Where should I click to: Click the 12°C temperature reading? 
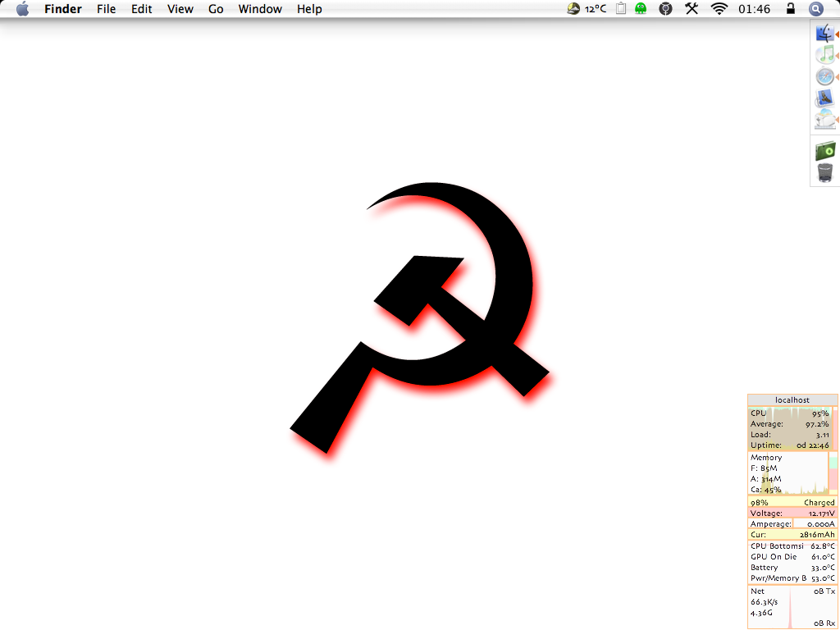click(x=596, y=9)
